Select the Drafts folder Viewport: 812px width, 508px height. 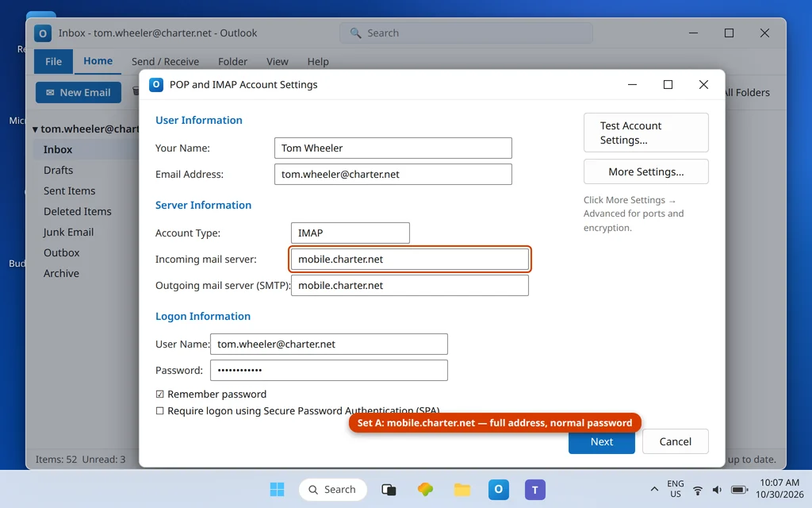click(86, 171)
